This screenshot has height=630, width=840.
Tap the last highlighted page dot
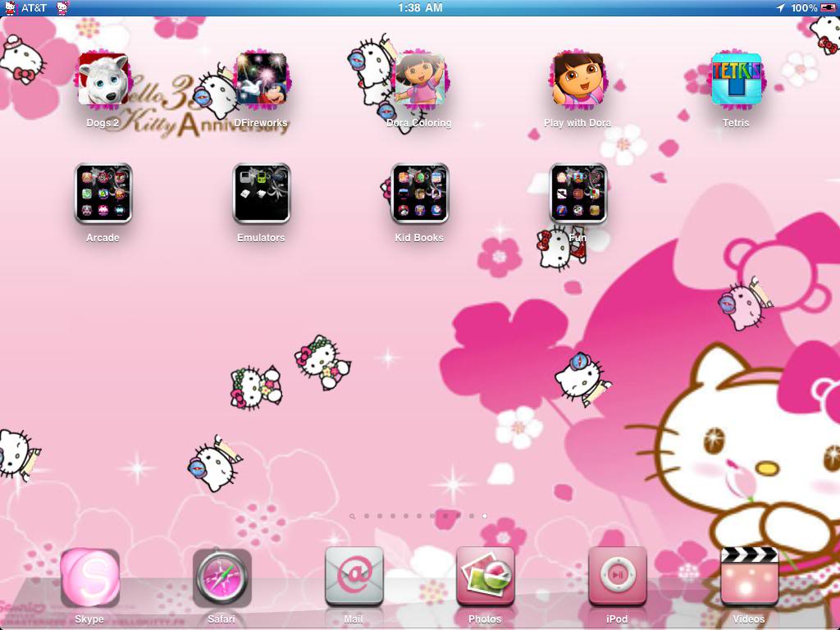pos(484,516)
